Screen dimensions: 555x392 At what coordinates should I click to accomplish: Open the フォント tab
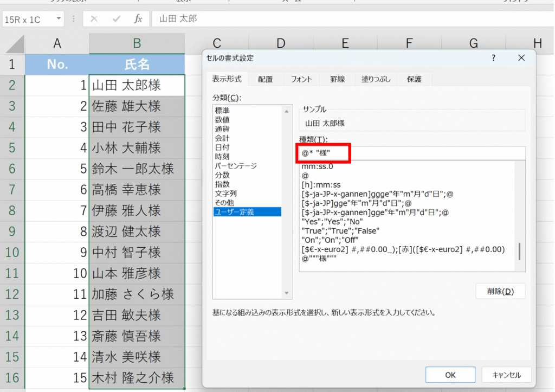[301, 79]
